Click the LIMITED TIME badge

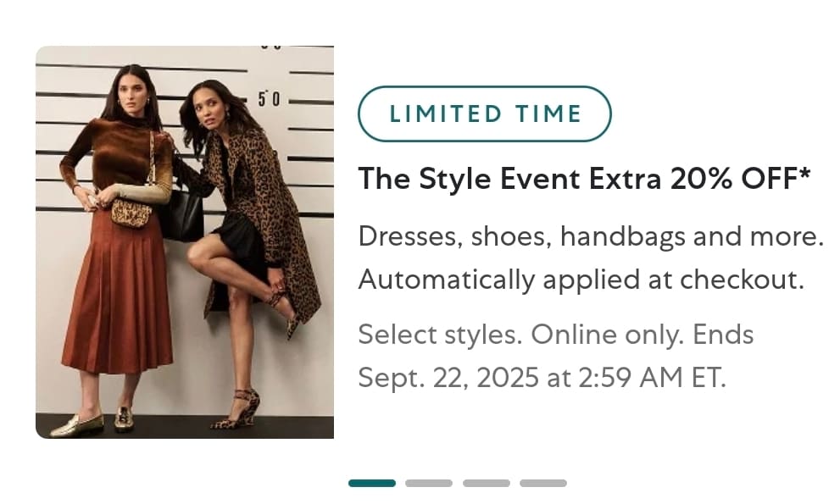tap(484, 114)
